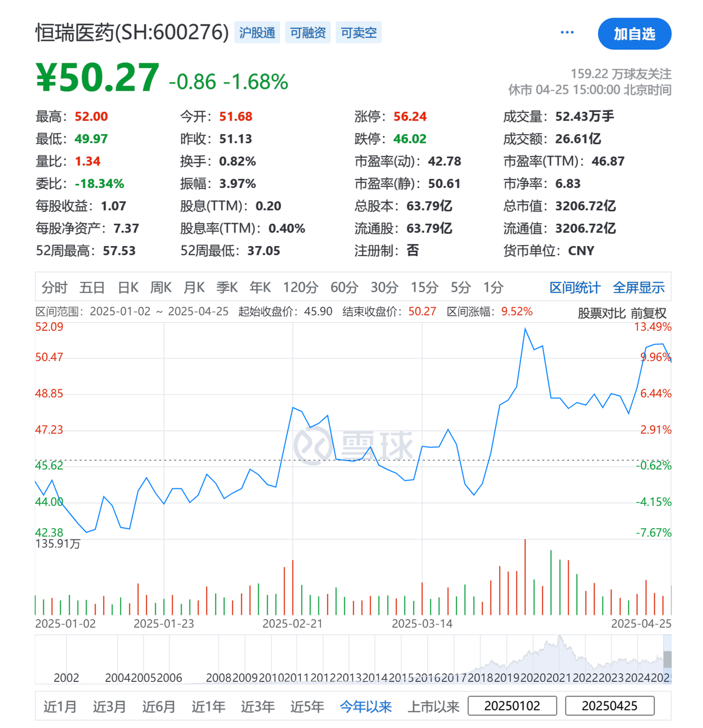Pick the 近5年 range
703x728 pixels.
(307, 706)
